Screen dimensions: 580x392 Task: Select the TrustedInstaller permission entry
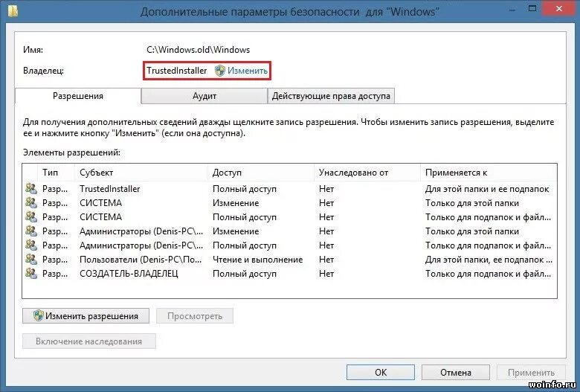click(289, 189)
